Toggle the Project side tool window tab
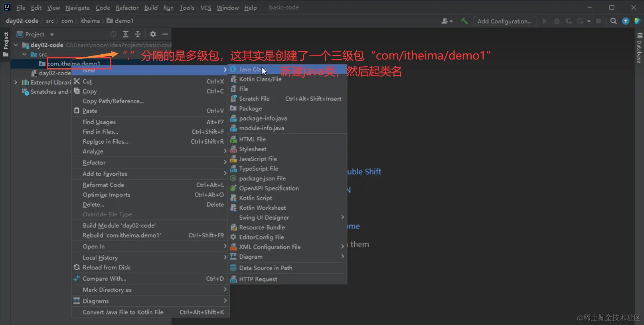 click(6, 44)
